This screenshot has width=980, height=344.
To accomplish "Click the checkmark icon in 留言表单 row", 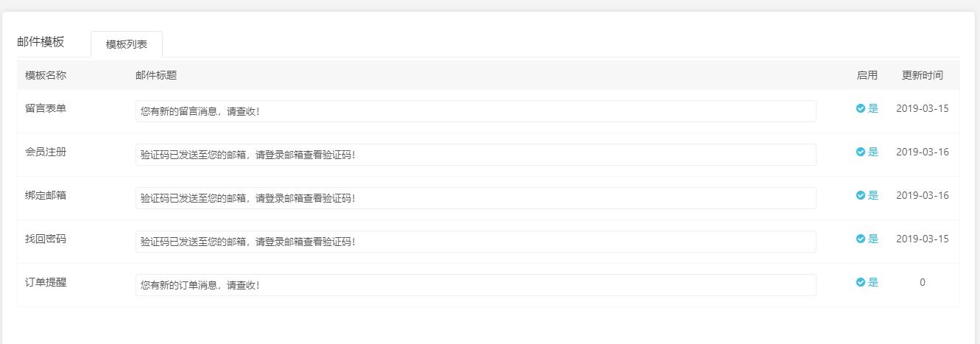I will (860, 108).
